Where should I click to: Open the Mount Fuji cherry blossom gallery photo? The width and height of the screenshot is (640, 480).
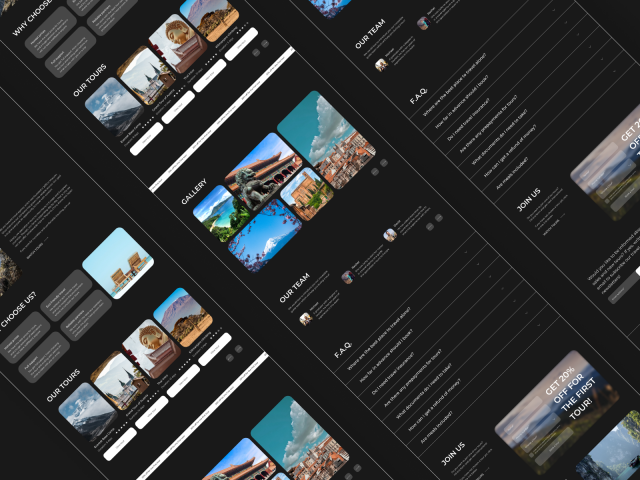click(264, 236)
